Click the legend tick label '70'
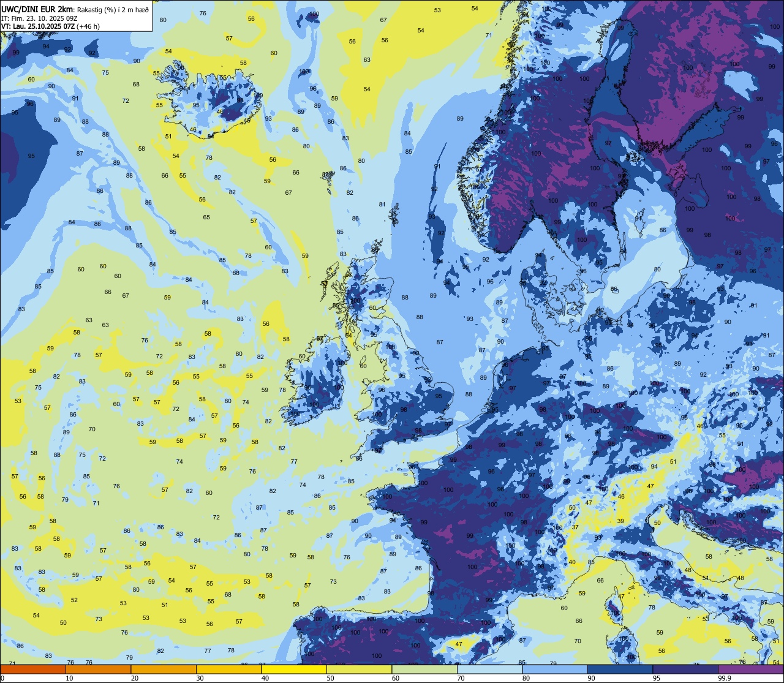The image size is (784, 683). click(x=461, y=678)
